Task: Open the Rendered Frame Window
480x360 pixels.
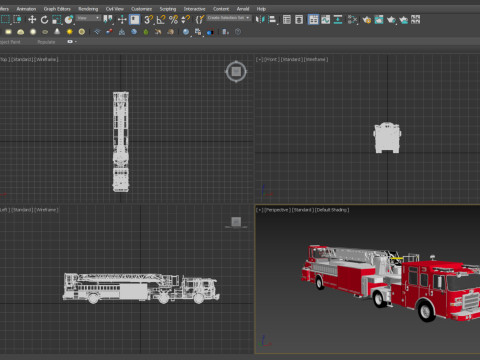Action: pyautogui.click(x=379, y=20)
